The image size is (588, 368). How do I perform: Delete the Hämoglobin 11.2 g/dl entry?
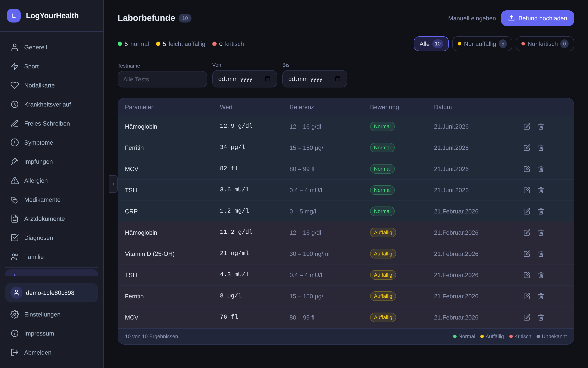pyautogui.click(x=541, y=232)
